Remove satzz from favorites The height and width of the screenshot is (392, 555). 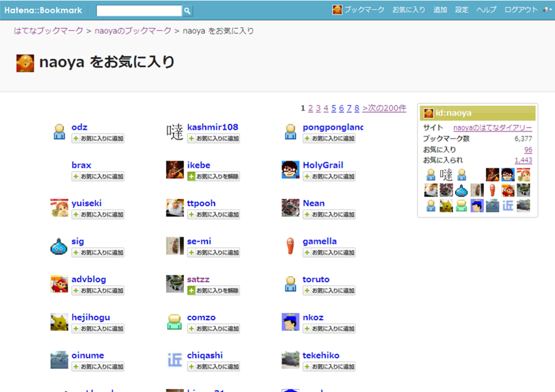(214, 291)
